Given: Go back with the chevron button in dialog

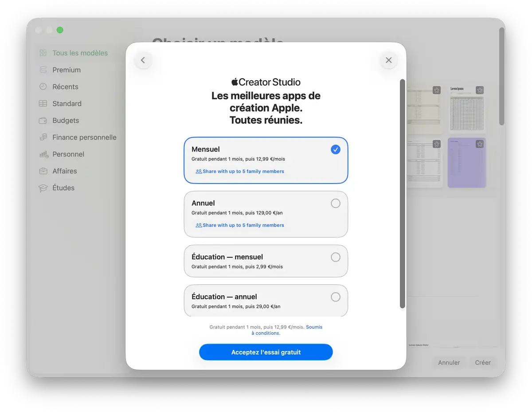Looking at the screenshot, I should click(x=143, y=60).
